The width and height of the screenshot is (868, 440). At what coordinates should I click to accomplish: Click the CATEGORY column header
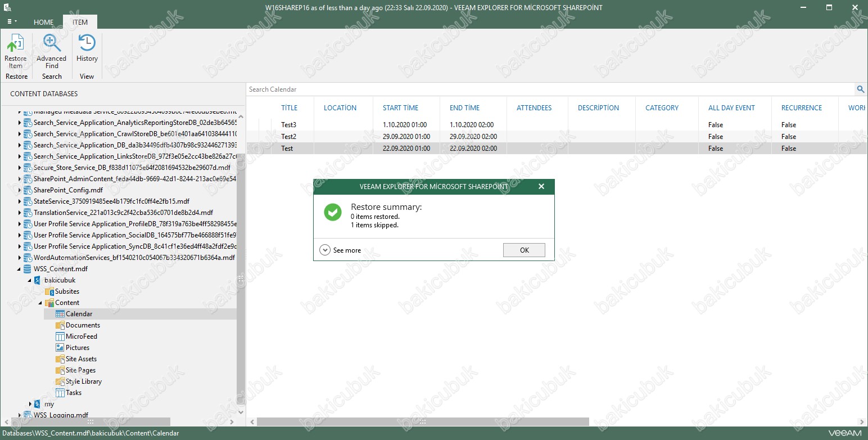(662, 107)
